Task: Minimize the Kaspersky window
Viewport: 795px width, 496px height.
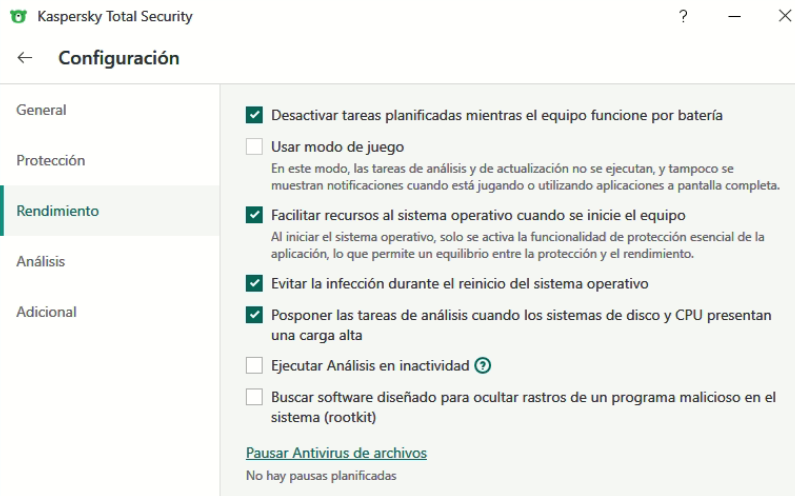Action: point(734,17)
